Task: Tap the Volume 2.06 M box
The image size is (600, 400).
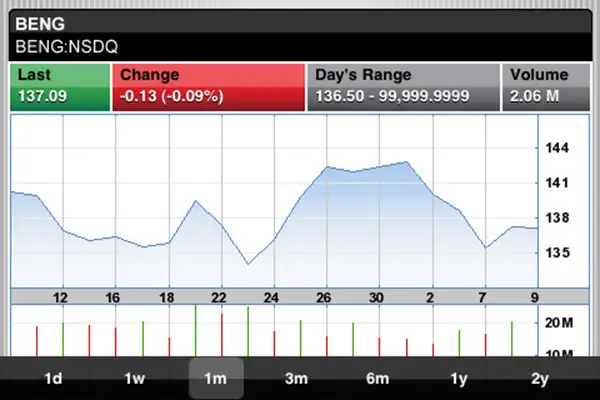Action: [x=546, y=88]
